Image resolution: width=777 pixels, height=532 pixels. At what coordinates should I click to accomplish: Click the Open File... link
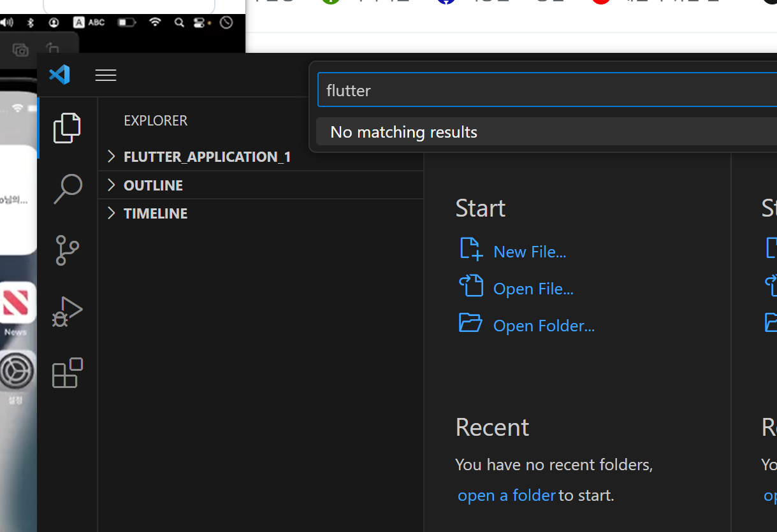pos(534,289)
